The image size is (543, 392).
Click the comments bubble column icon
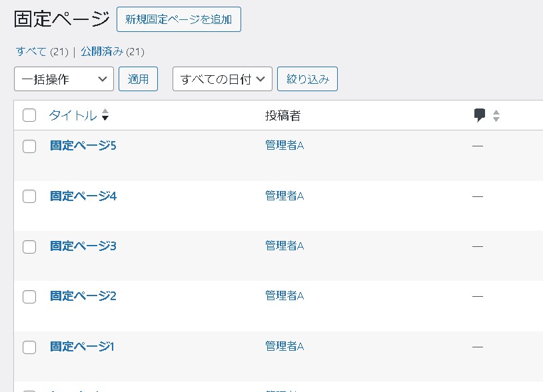tap(480, 115)
